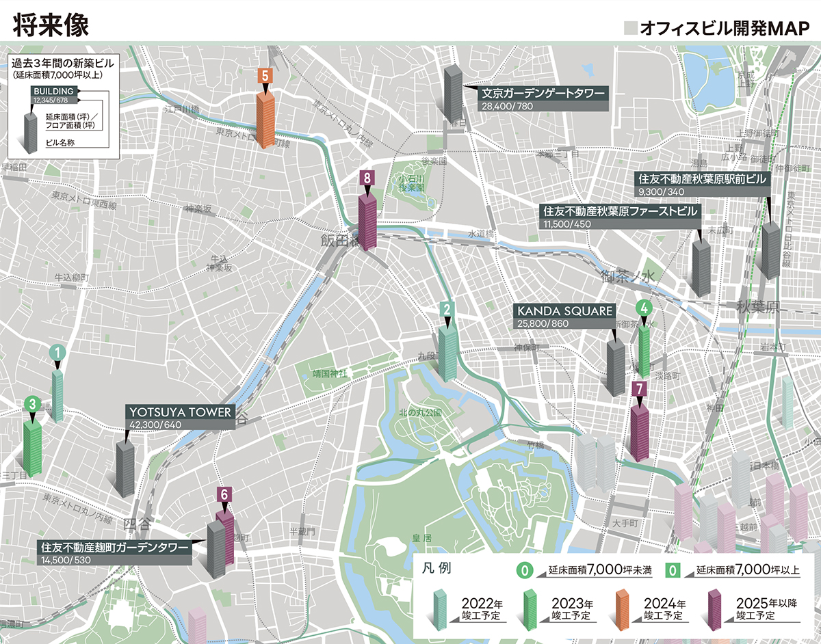Viewport: 821px width, 644px height.
Task: Click the orange number 5 marker
Action: [x=265, y=76]
